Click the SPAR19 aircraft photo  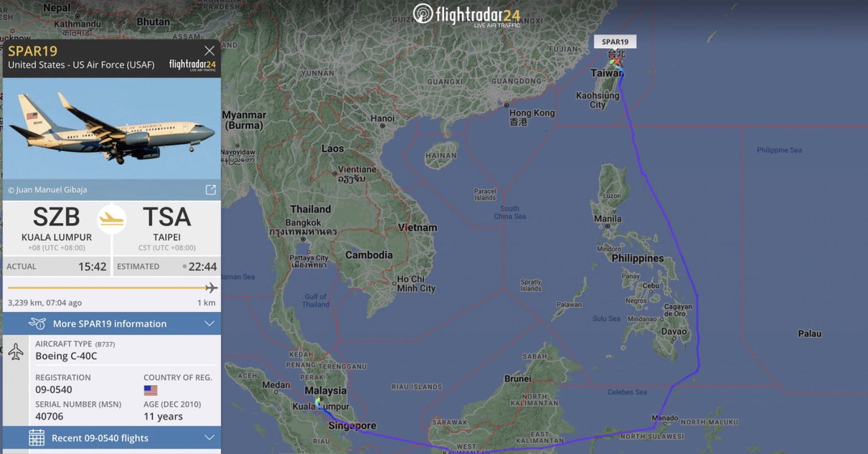(111, 128)
